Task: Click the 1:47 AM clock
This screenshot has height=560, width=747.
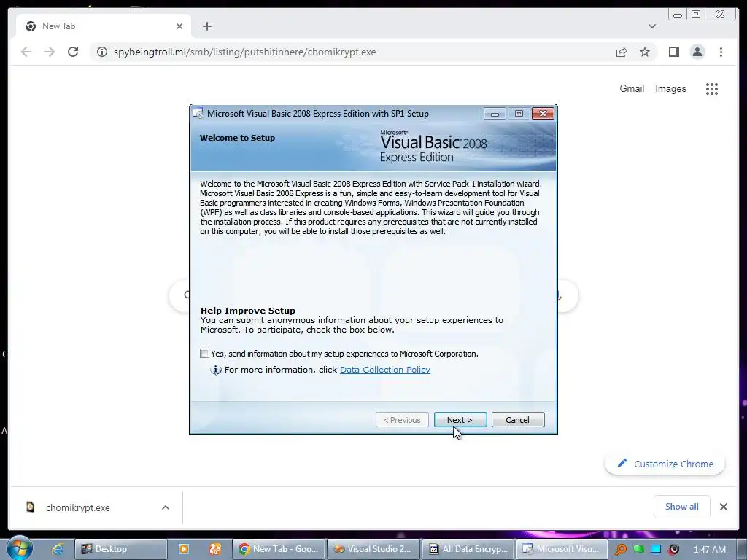Action: click(710, 550)
